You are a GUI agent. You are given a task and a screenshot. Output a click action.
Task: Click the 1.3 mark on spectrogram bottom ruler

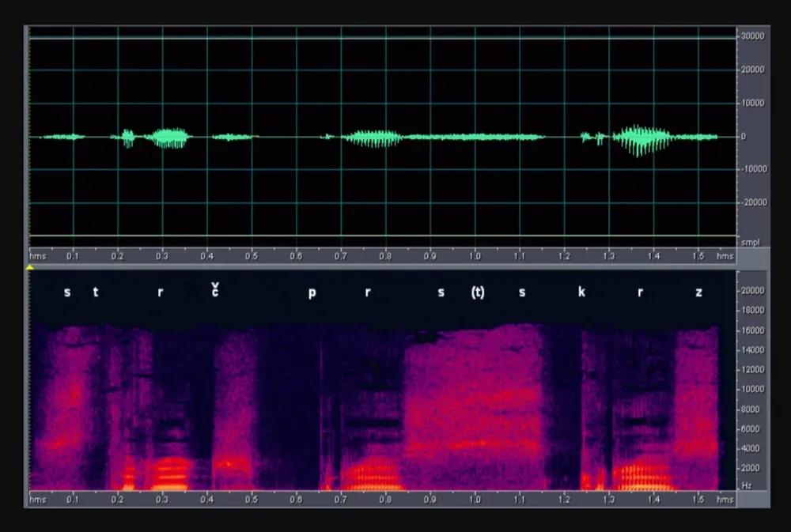608,500
